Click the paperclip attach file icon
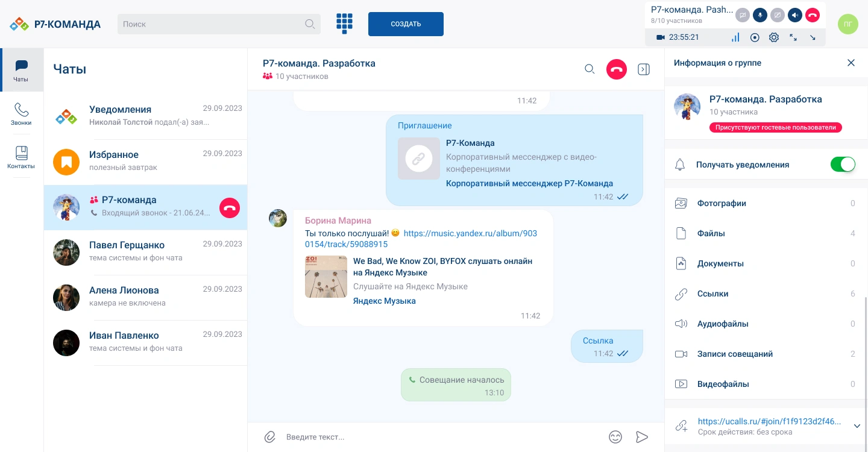Image resolution: width=868 pixels, height=452 pixels. click(x=270, y=437)
